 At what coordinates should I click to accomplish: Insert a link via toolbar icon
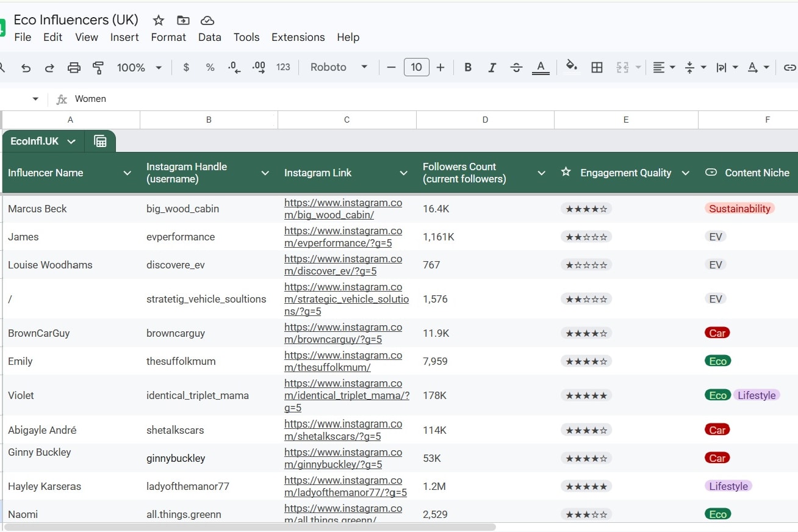tap(789, 68)
